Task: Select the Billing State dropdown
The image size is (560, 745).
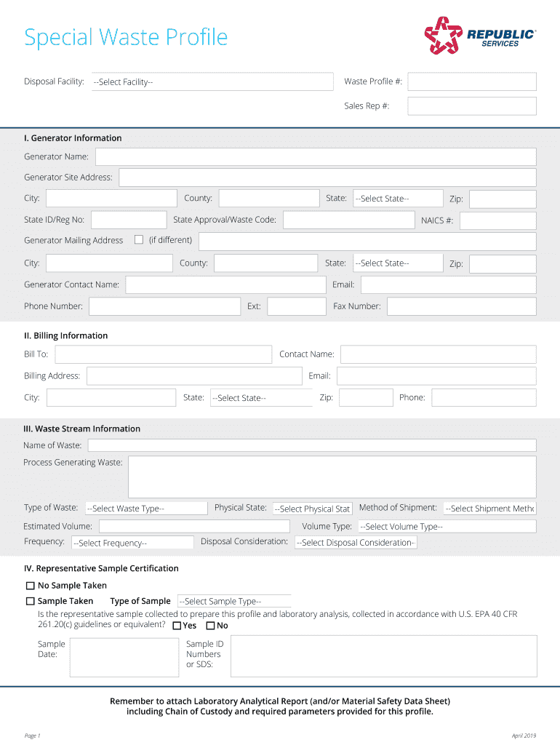Action: coord(261,398)
